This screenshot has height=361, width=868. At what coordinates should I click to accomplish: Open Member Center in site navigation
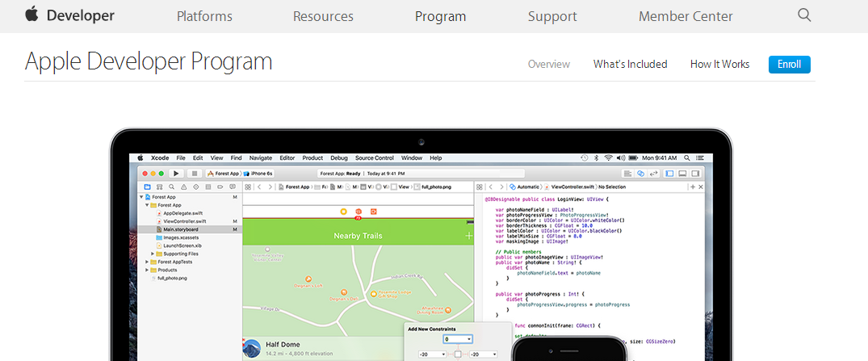(x=686, y=17)
